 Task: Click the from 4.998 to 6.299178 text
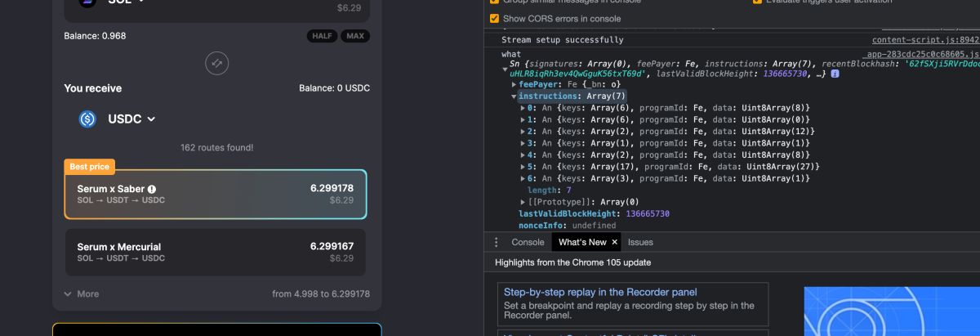321,293
